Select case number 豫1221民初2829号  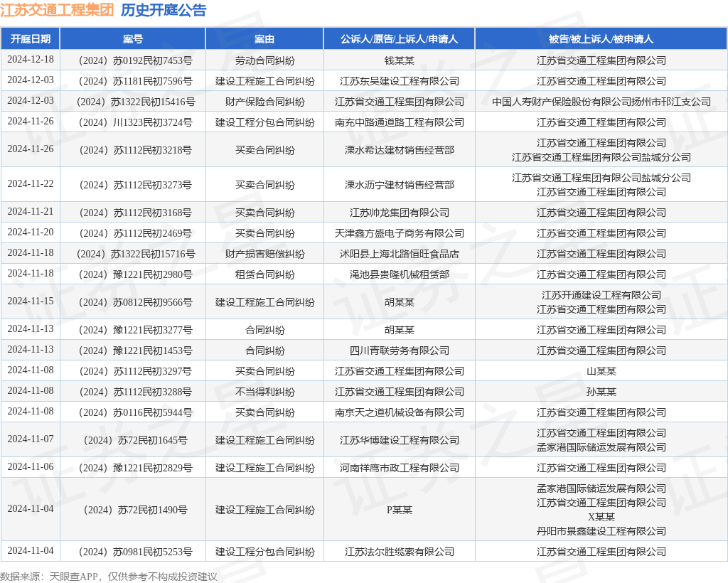(136, 468)
